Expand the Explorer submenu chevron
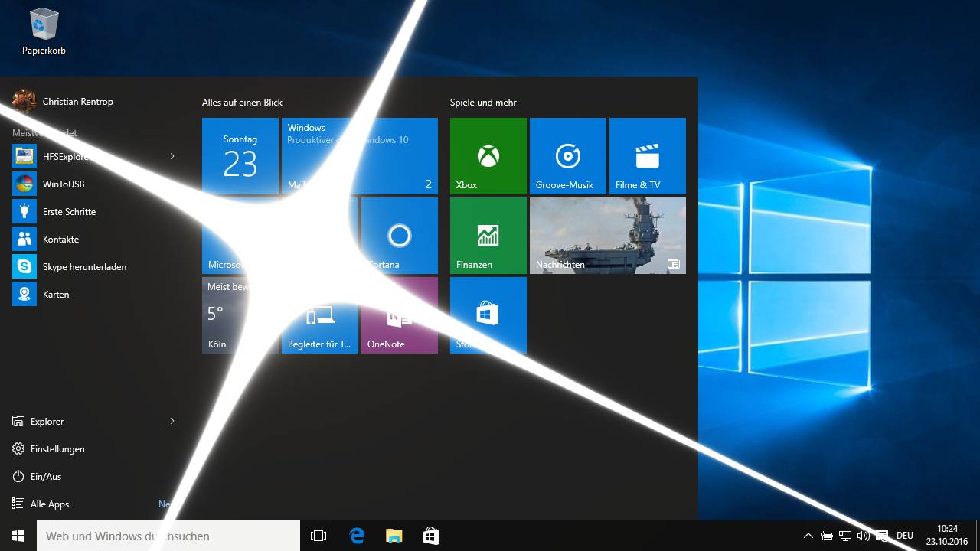Viewport: 980px width, 551px height. tap(172, 421)
